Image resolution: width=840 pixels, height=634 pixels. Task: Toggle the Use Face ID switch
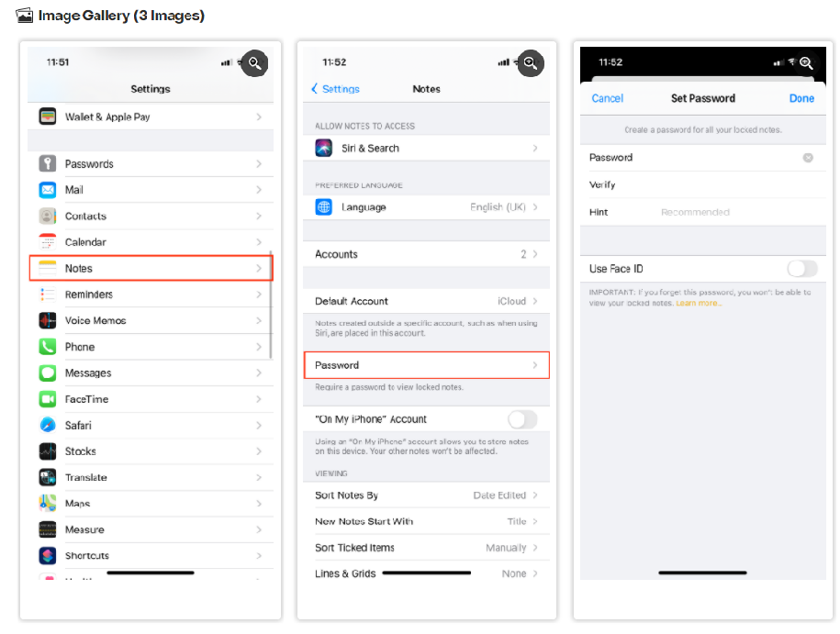click(x=802, y=268)
